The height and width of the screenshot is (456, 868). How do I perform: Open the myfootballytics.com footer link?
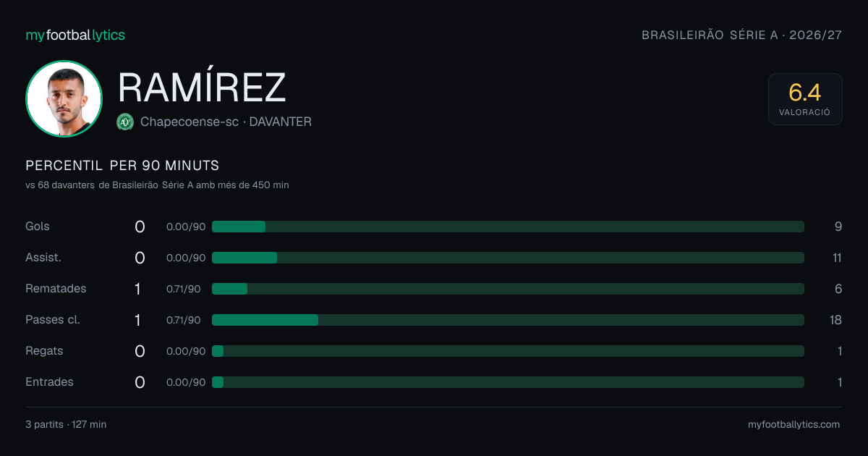point(793,424)
